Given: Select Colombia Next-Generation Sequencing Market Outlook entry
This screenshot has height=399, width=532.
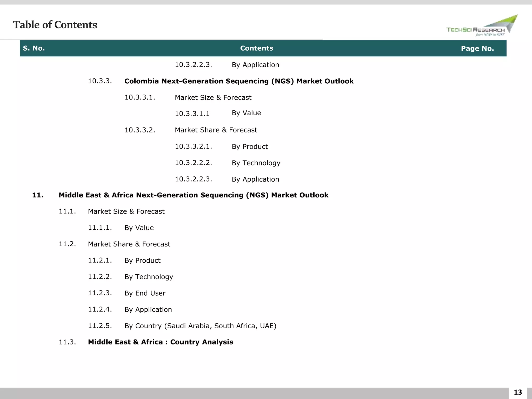Looking at the screenshot, I should [239, 81].
